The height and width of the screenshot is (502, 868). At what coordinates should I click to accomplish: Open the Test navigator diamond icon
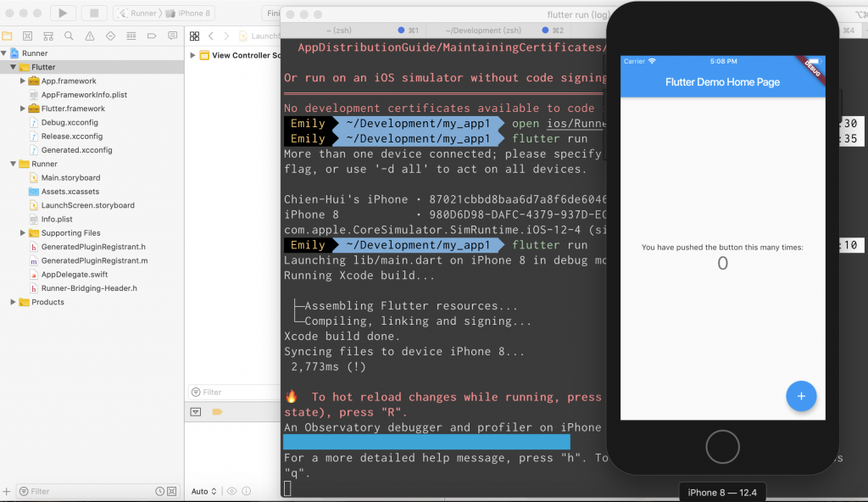coord(110,36)
